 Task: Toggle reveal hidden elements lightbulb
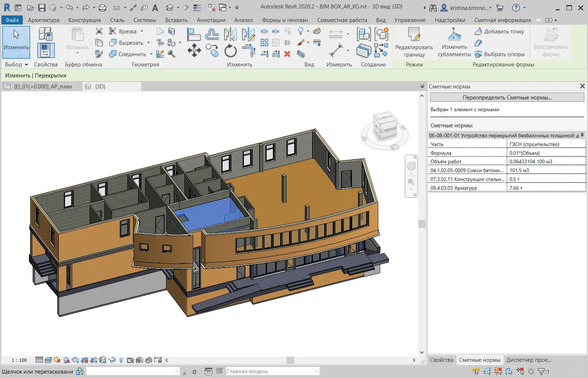coord(121,360)
